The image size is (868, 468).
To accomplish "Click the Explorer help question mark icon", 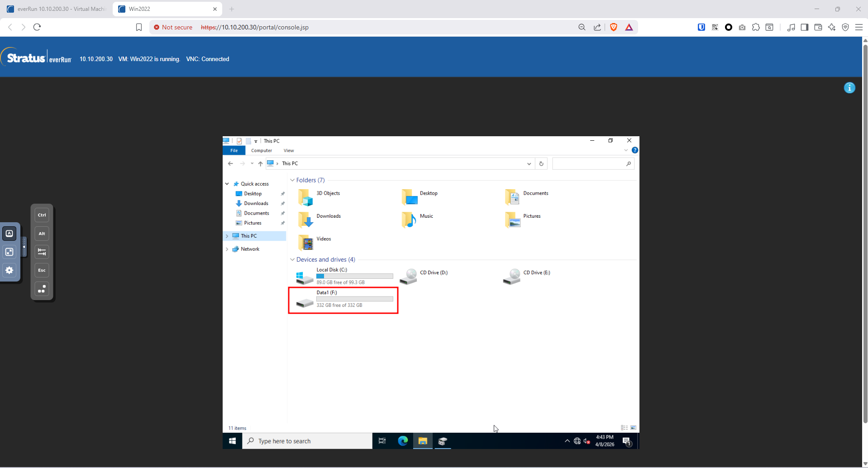I will tap(635, 150).
